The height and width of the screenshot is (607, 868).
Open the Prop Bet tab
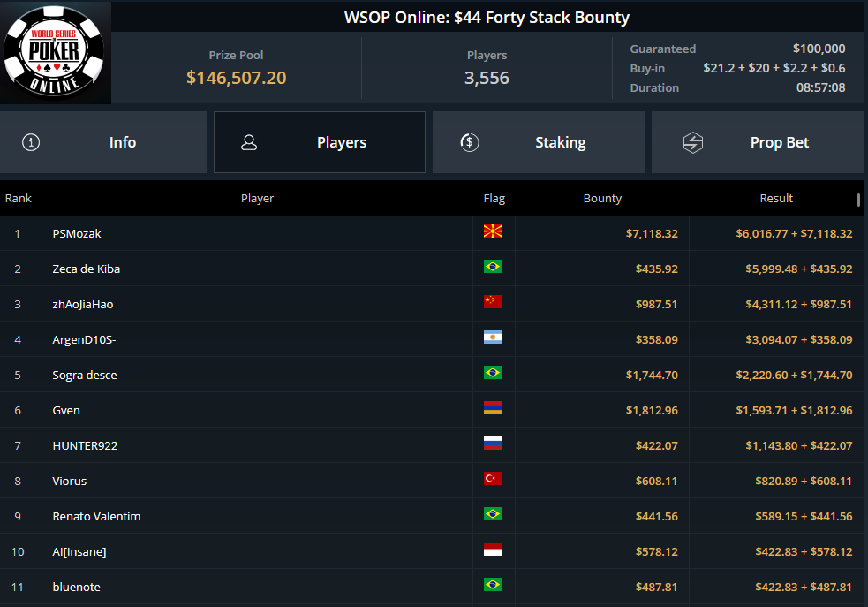coord(758,142)
